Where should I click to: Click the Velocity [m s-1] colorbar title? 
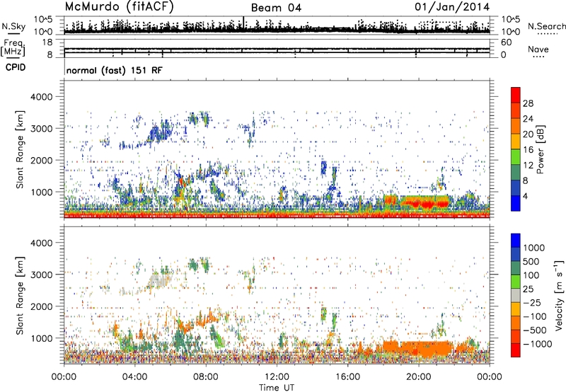(559, 296)
